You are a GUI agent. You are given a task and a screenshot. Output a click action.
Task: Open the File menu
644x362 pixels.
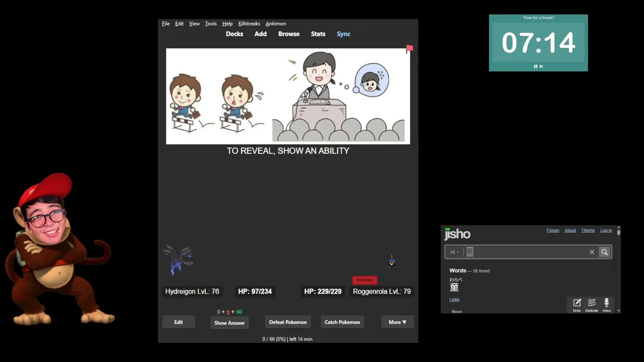[x=166, y=24]
